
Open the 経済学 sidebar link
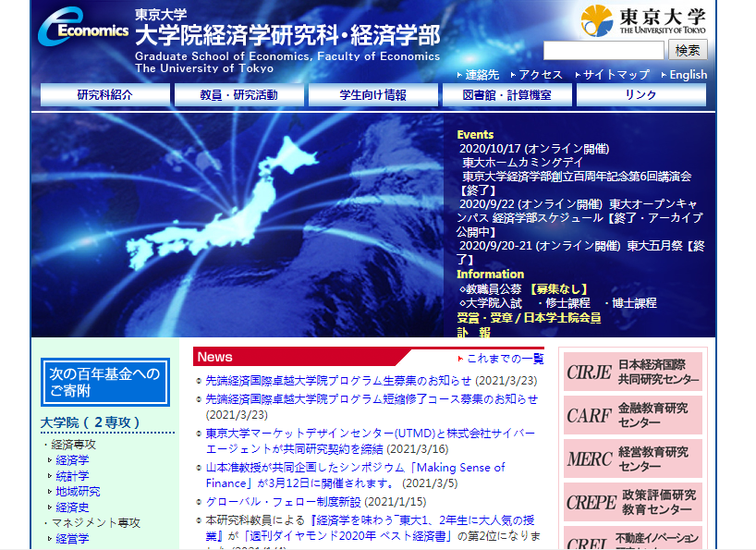(72, 460)
